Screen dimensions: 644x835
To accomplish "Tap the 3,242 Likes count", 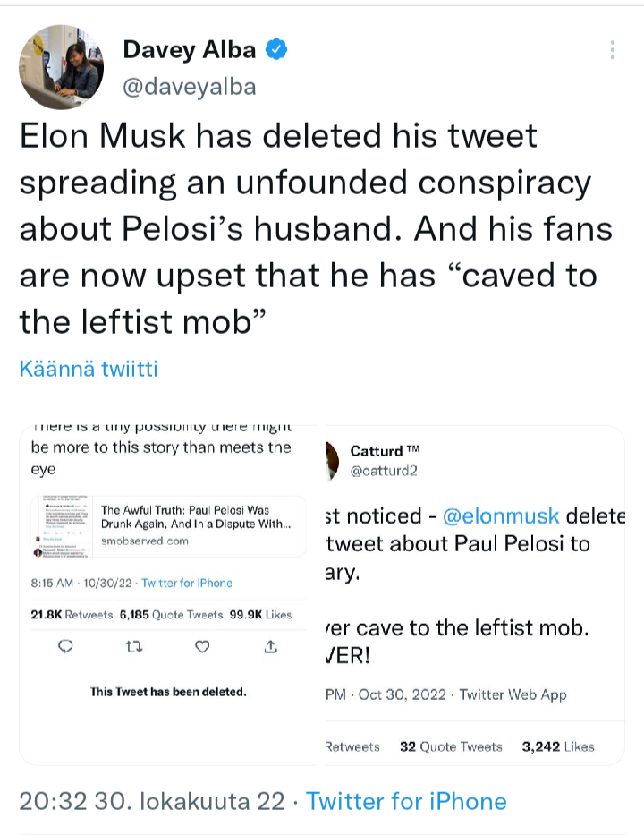I will 558,746.
